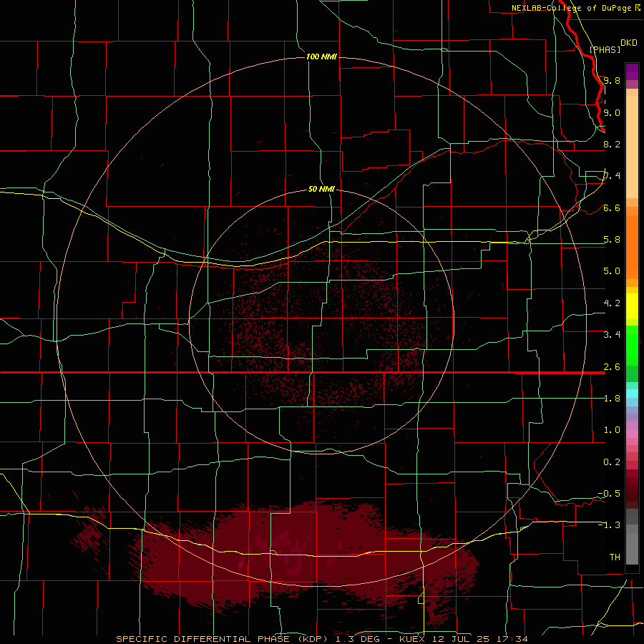Click the 5.8 value on the color scale
The image size is (644, 644).
612,240
